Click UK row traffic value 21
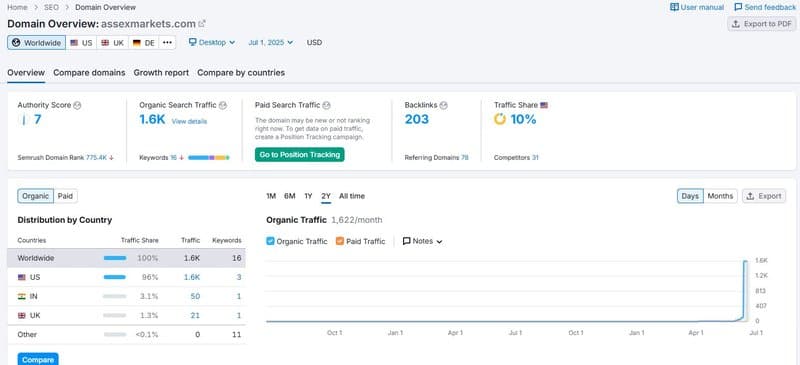The width and height of the screenshot is (800, 365). click(195, 315)
